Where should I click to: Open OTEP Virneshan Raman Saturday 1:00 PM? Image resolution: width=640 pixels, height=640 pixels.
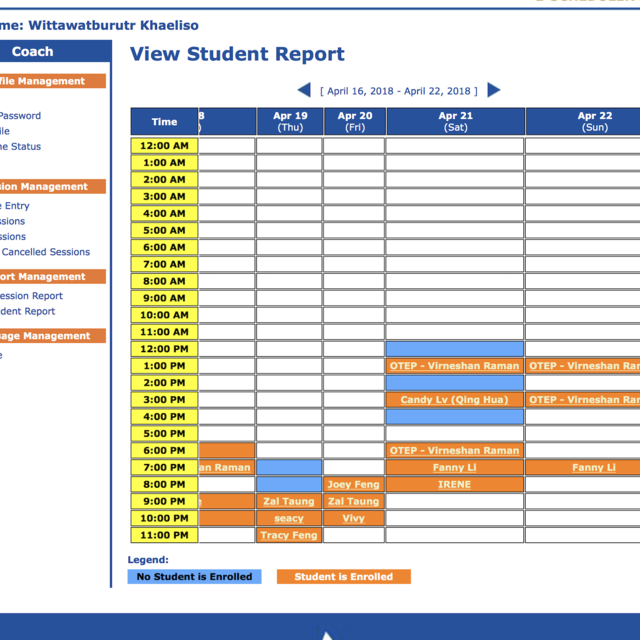point(454,366)
